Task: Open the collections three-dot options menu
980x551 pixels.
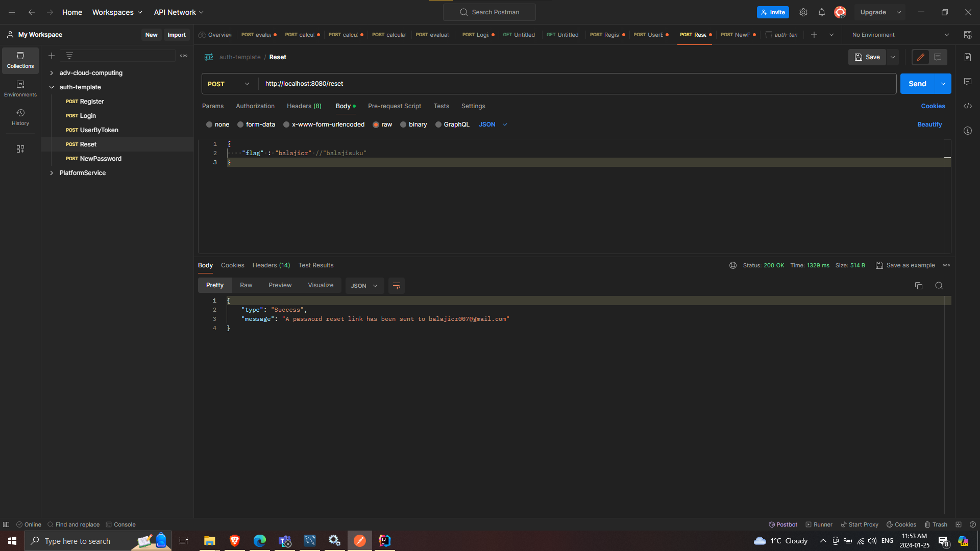Action: coord(184,56)
